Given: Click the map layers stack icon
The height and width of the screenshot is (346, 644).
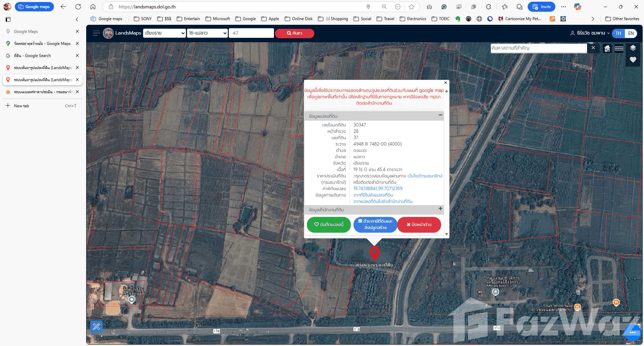Looking at the screenshot, I should (x=633, y=48).
